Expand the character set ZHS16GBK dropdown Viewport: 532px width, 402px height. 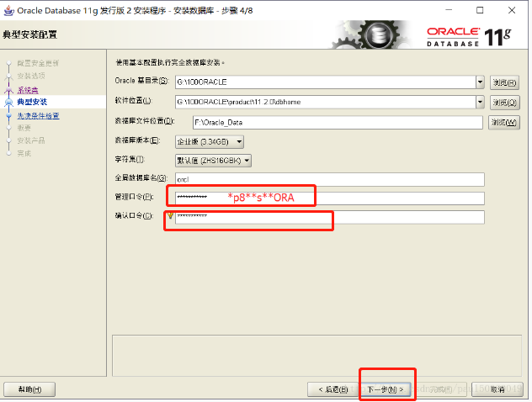(213, 161)
